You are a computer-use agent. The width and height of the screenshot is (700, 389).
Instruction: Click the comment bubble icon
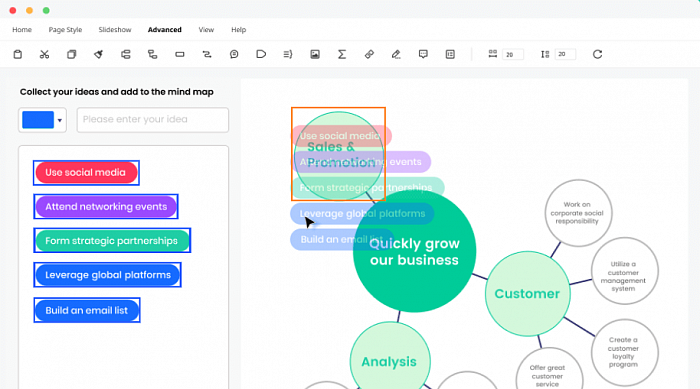point(423,54)
